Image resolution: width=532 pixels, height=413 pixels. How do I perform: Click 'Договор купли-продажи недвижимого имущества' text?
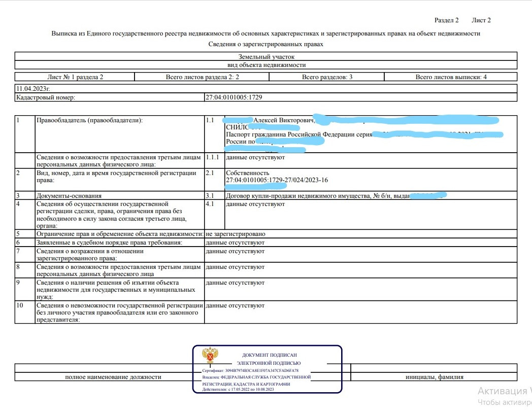tap(298, 196)
